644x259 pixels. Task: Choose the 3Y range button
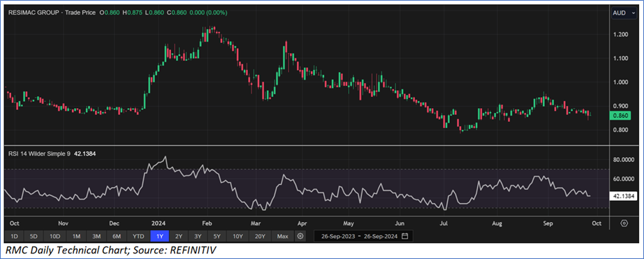[x=198, y=236]
